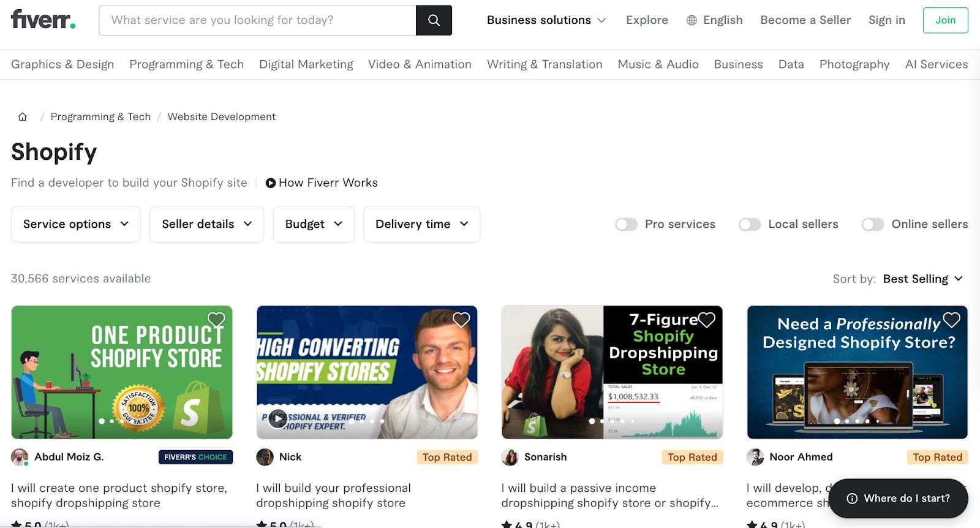The image size is (980, 528).
Task: Click the globe English language icon
Action: click(x=692, y=20)
